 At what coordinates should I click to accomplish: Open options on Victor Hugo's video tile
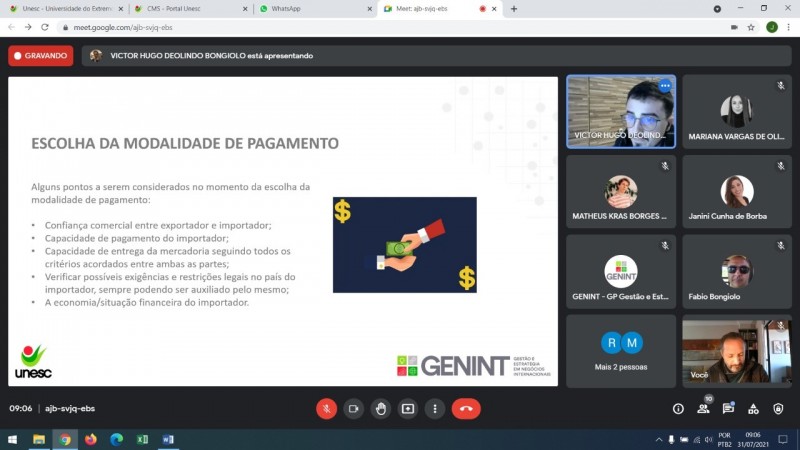click(665, 86)
